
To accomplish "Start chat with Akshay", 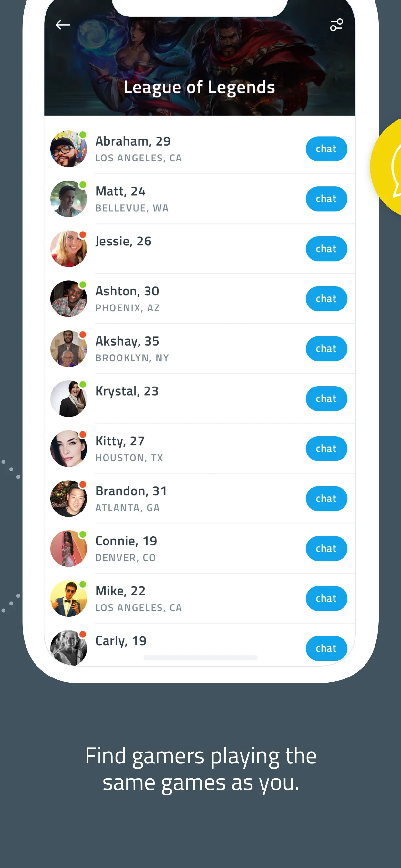I will [326, 349].
